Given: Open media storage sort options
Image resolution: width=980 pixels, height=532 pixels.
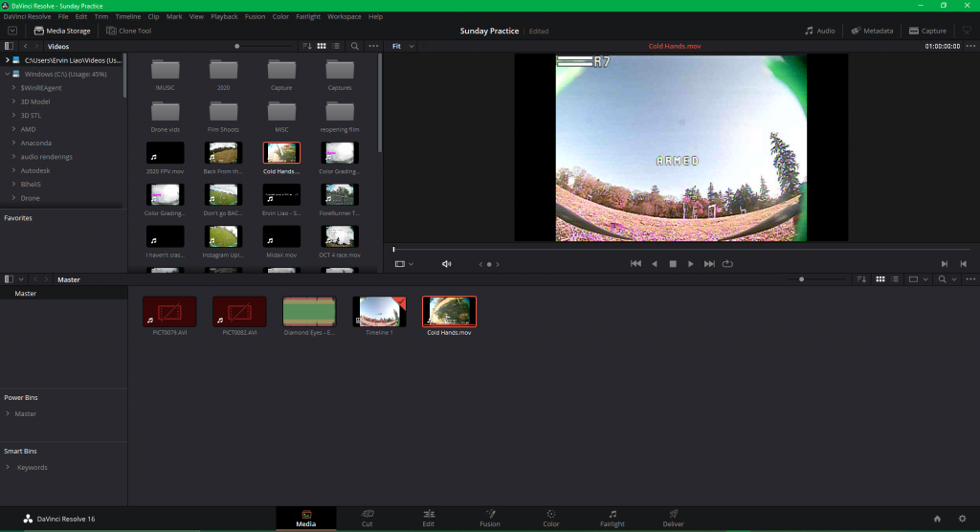Looking at the screenshot, I should pyautogui.click(x=307, y=46).
